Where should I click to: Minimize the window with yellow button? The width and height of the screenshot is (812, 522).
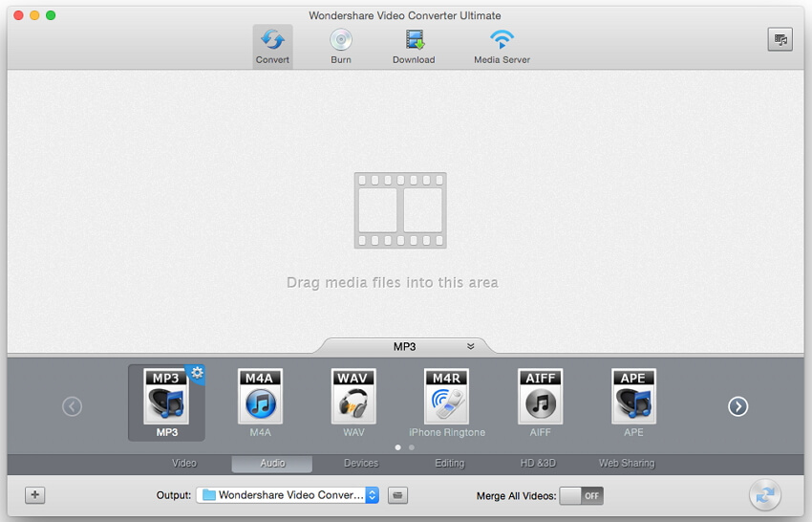click(x=34, y=15)
